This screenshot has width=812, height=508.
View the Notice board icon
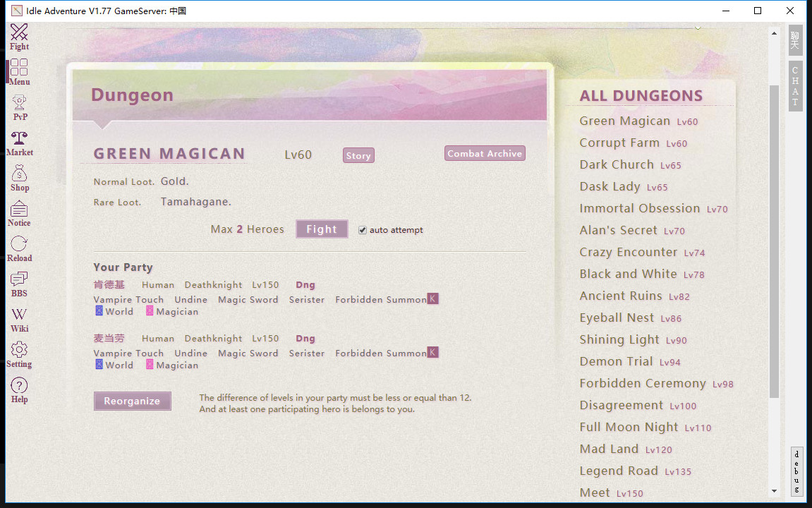pos(19,211)
